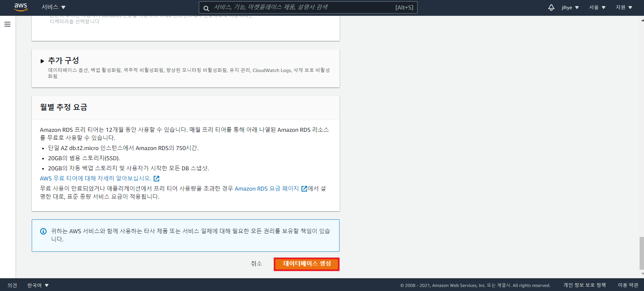Open the 한국어 language selector
The image size is (644, 291).
(38, 285)
